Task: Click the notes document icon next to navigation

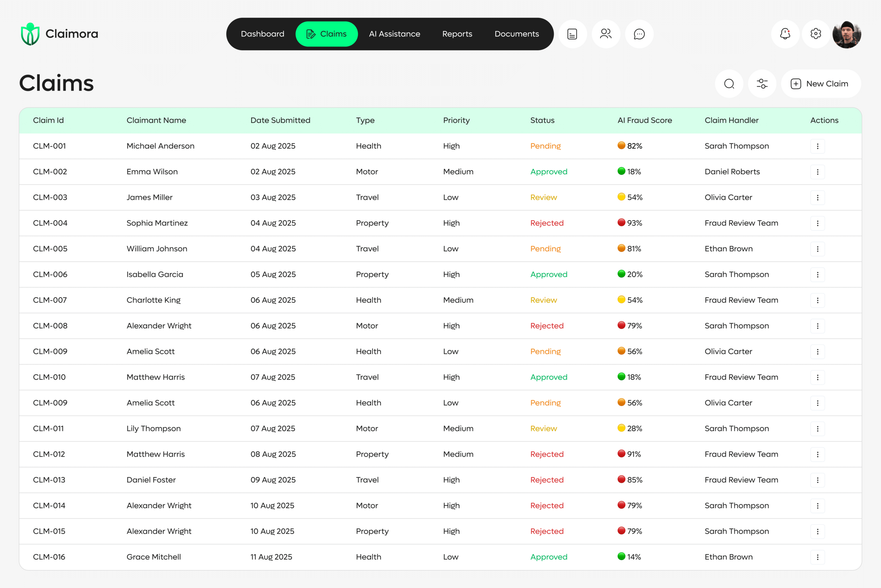Action: [x=572, y=34]
